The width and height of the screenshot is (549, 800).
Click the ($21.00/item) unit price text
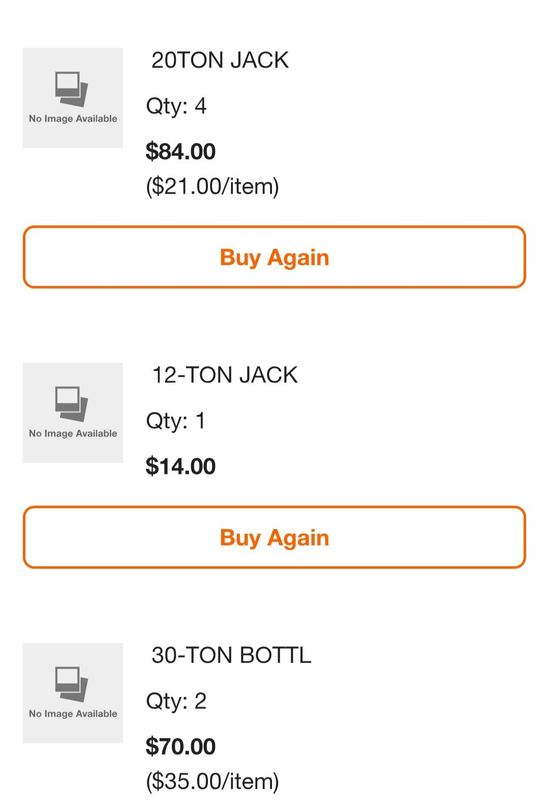(212, 187)
